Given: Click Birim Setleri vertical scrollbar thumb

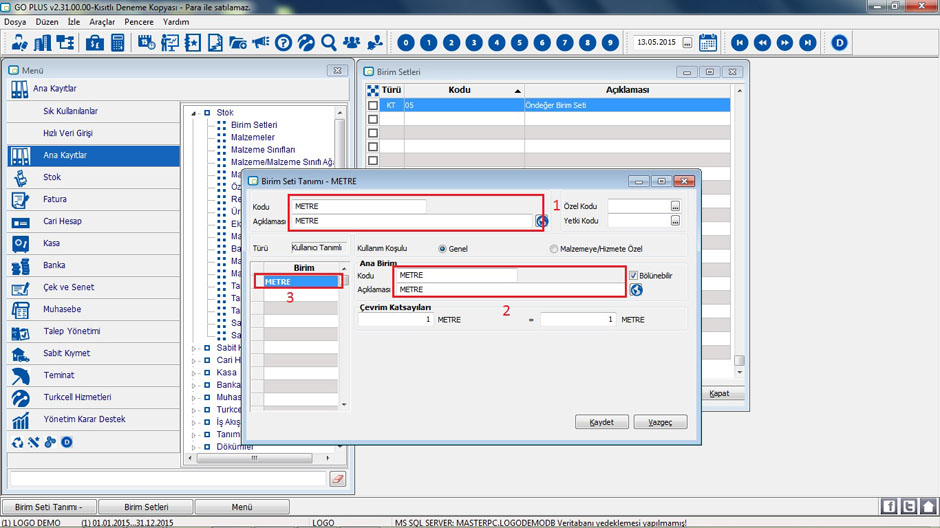Looking at the screenshot, I should click(739, 360).
